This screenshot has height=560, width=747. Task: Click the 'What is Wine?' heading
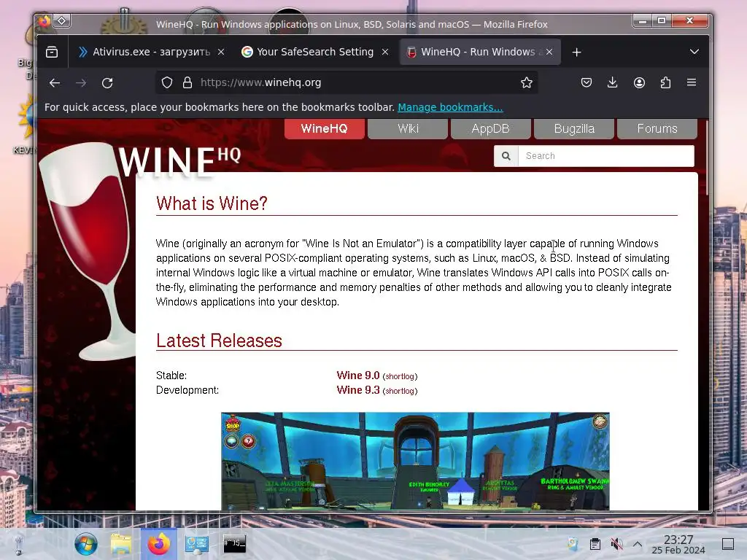coord(212,203)
